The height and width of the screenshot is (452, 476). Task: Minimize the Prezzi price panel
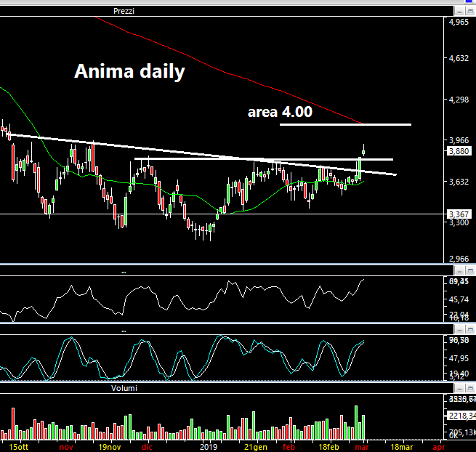(459, 12)
